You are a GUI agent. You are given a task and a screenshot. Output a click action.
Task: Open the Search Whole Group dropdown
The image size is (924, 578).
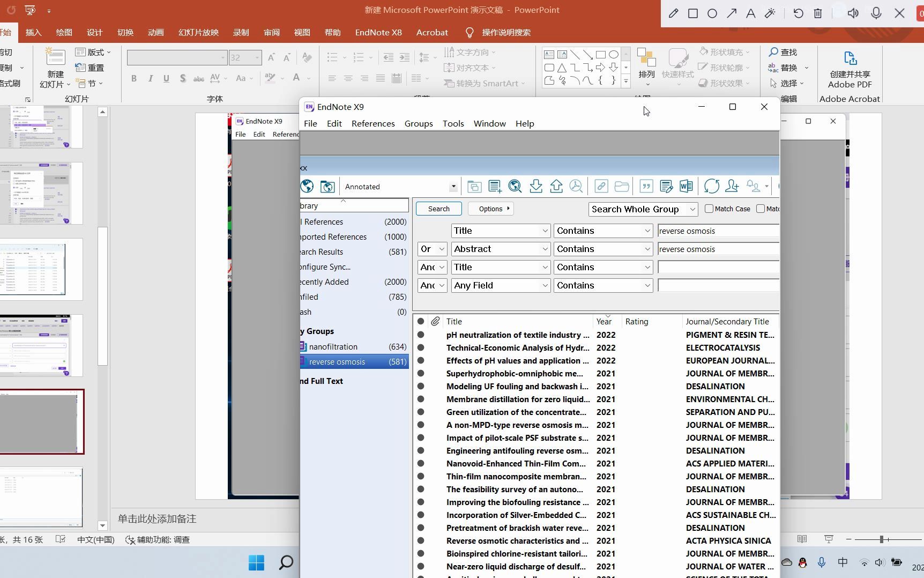[x=692, y=209]
